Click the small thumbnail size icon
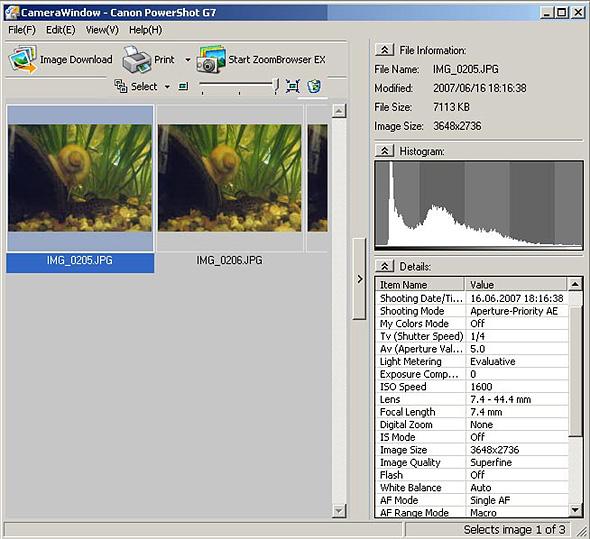Viewport: 590px width, 539px height. tap(183, 87)
